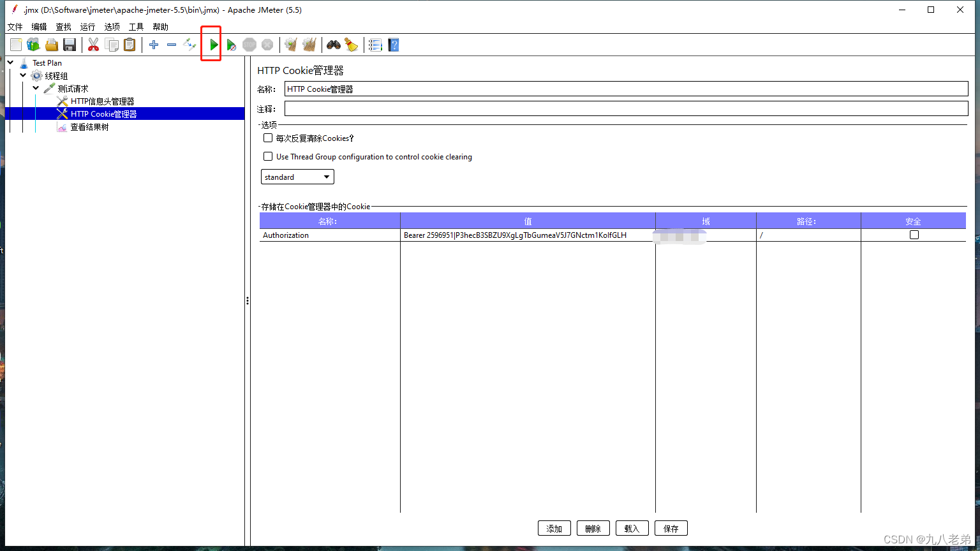980x551 pixels.
Task: Copy the selected element
Action: [112, 45]
